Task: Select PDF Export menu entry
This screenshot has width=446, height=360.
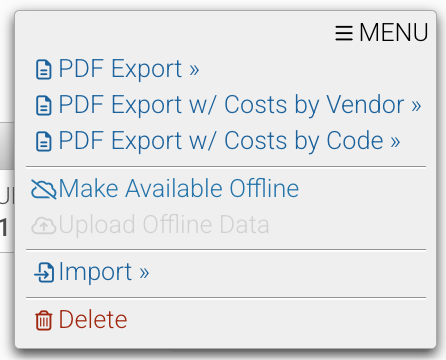Action: tap(117, 69)
